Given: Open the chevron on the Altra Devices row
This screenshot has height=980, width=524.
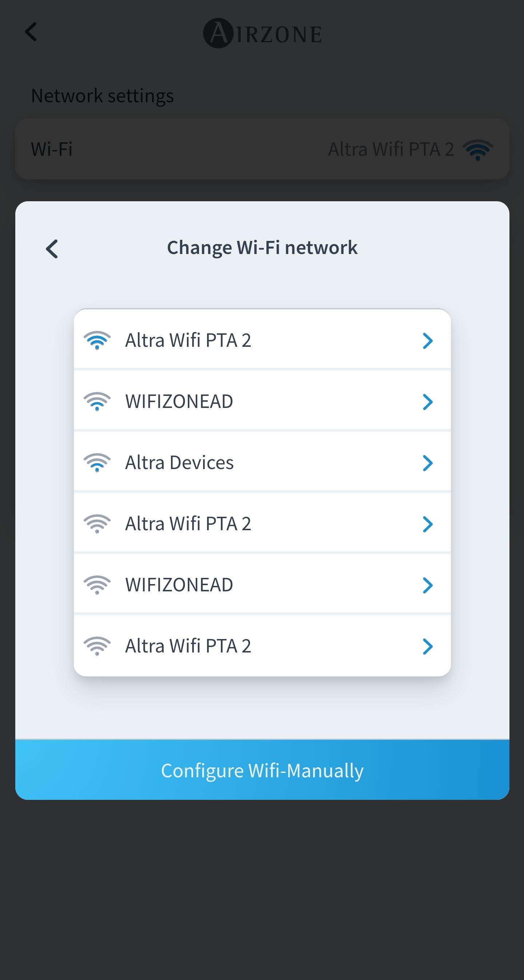Looking at the screenshot, I should click(x=428, y=463).
